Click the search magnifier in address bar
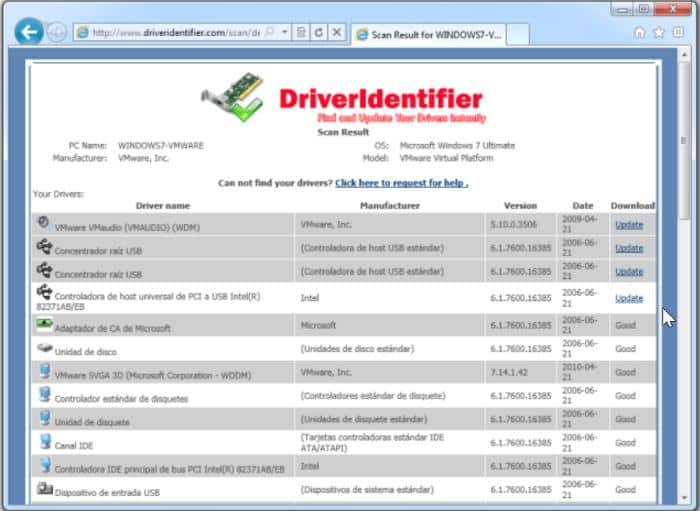Screen dimensions: 700x511 [x=270, y=32]
